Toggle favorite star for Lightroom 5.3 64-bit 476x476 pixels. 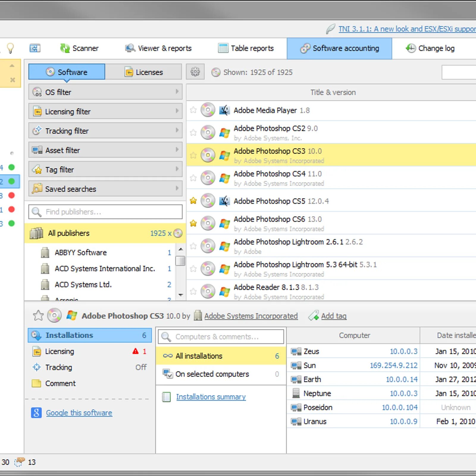tap(193, 269)
